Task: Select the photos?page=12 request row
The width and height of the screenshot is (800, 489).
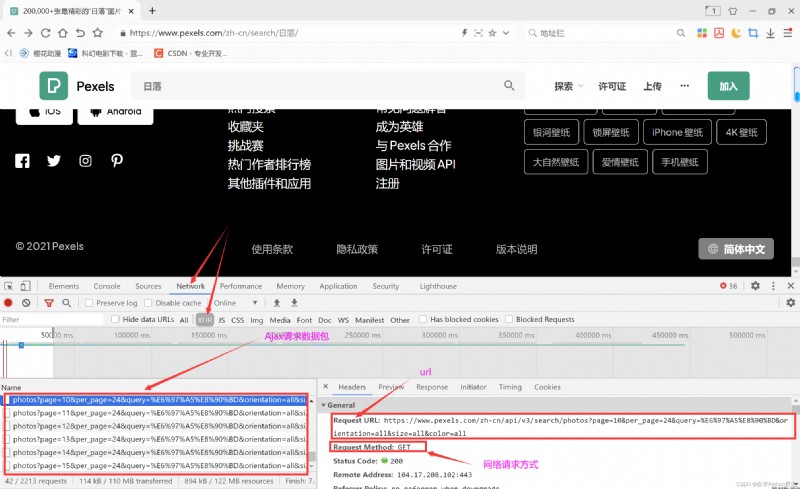Action: (x=156, y=426)
